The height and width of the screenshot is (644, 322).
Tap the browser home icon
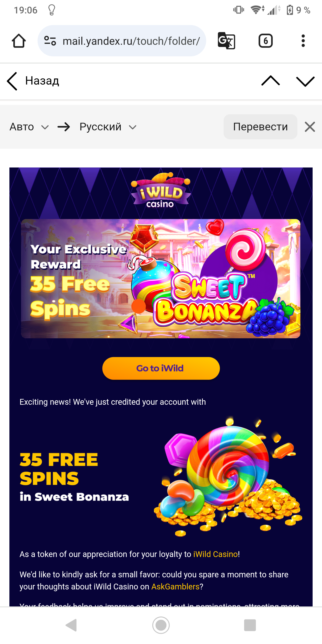[19, 41]
